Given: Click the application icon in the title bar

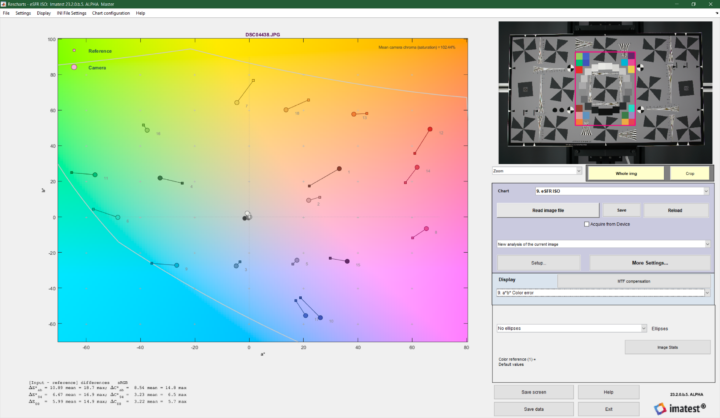Looking at the screenshot, I should [x=4, y=4].
